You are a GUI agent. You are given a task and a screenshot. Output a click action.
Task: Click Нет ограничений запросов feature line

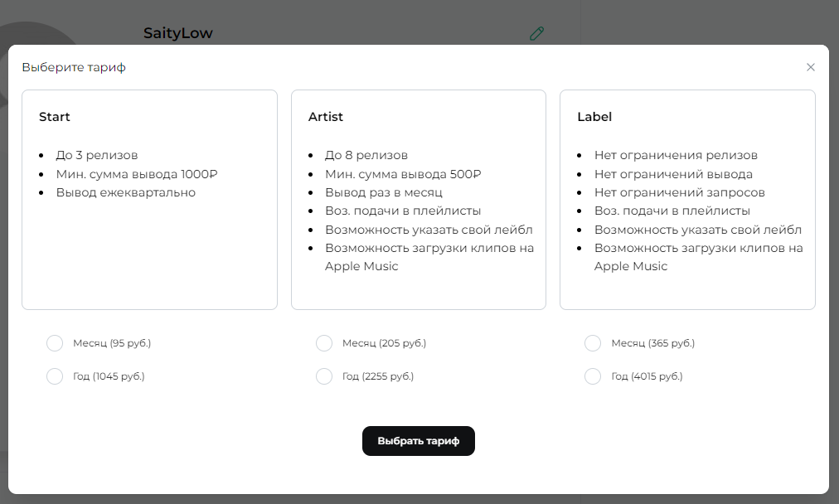pos(680,192)
